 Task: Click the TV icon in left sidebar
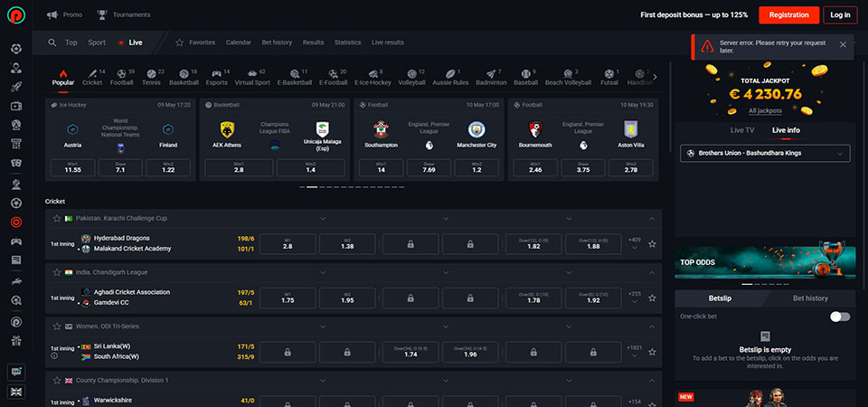(x=16, y=107)
